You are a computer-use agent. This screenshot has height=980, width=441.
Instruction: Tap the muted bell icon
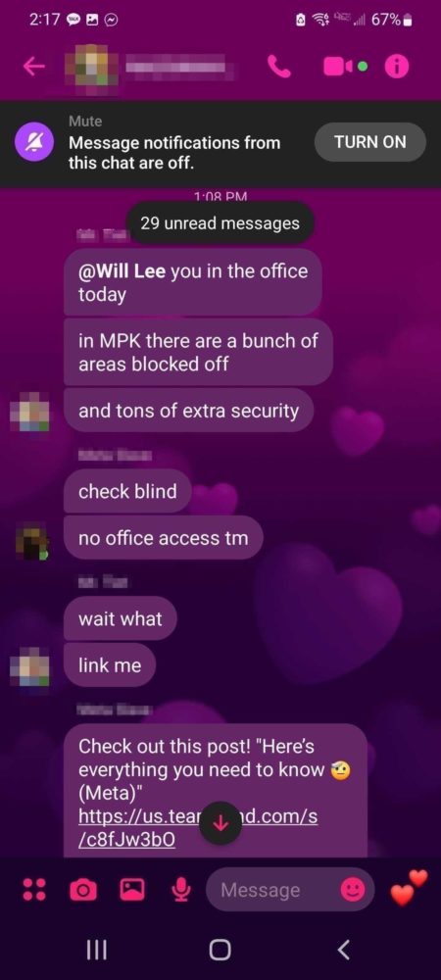[x=31, y=142]
